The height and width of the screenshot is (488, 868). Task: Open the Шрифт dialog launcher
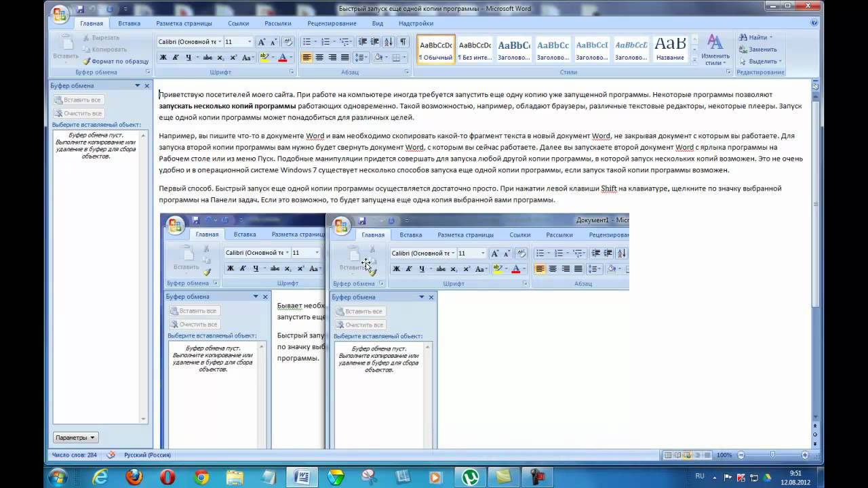click(x=292, y=72)
